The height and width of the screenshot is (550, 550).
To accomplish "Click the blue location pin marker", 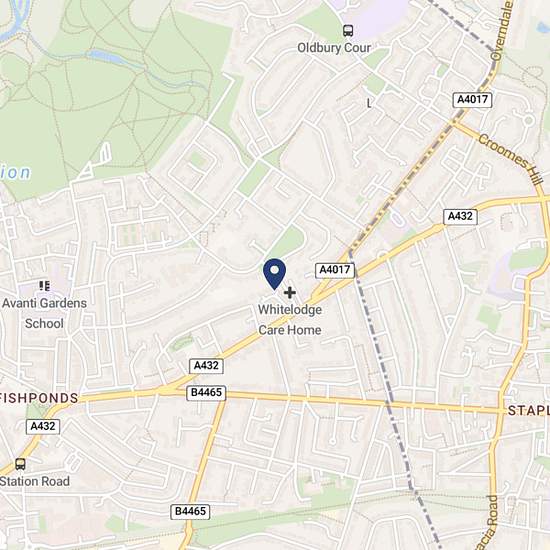I will click(274, 274).
